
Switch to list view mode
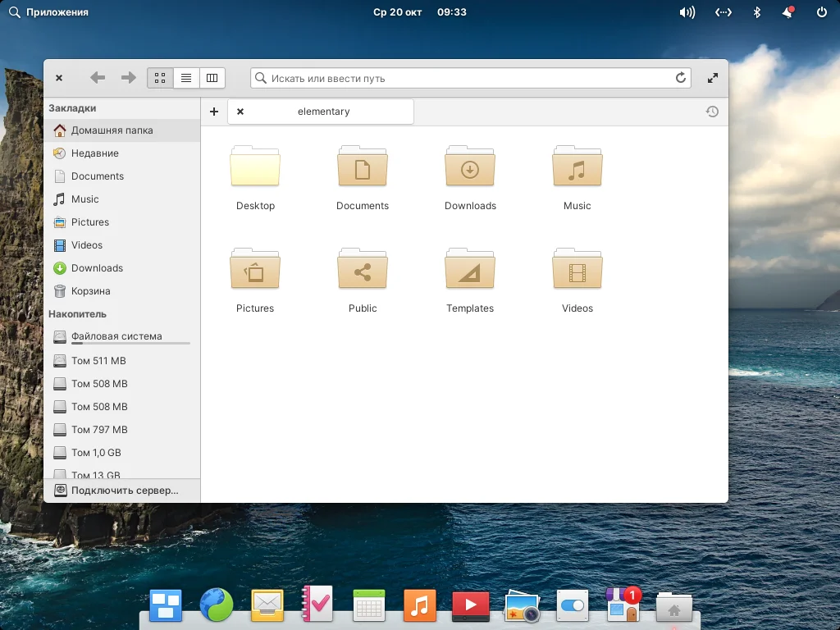point(186,78)
